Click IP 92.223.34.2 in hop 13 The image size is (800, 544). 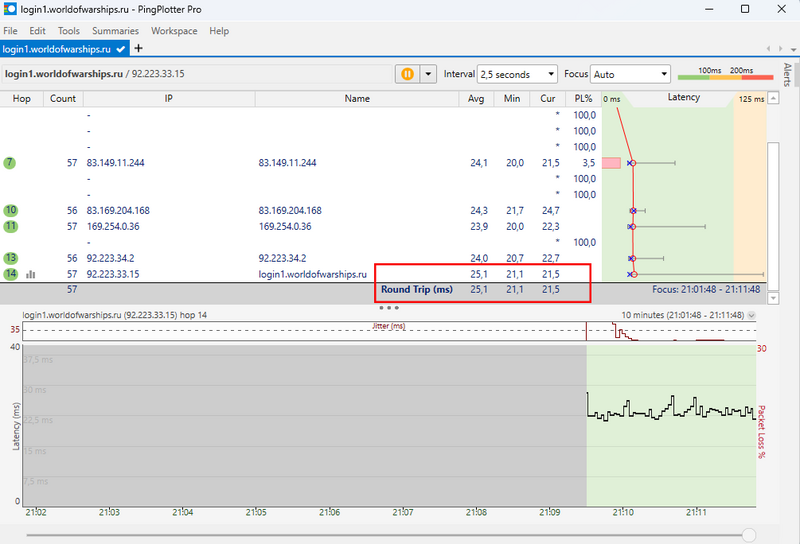click(110, 258)
